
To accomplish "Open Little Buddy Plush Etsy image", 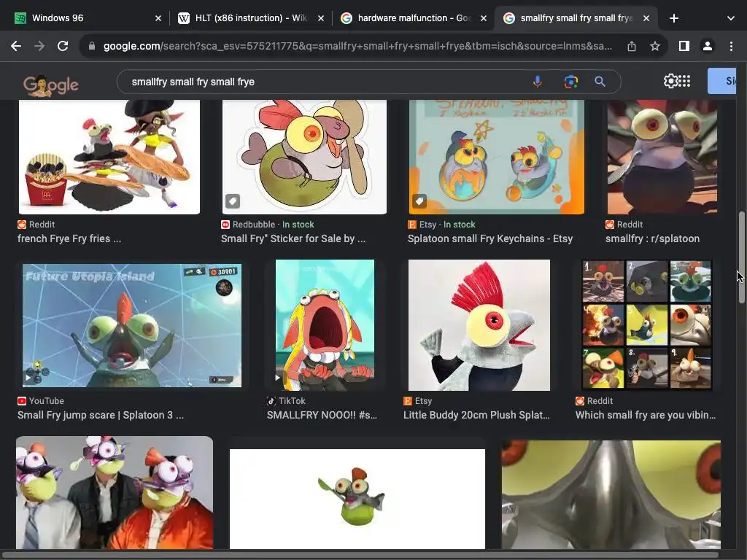I will point(479,325).
